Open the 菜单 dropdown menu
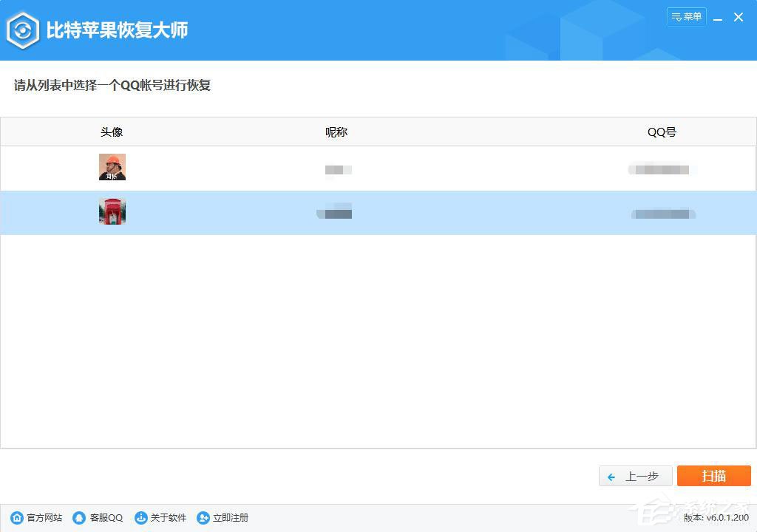The image size is (757, 532). pyautogui.click(x=687, y=16)
